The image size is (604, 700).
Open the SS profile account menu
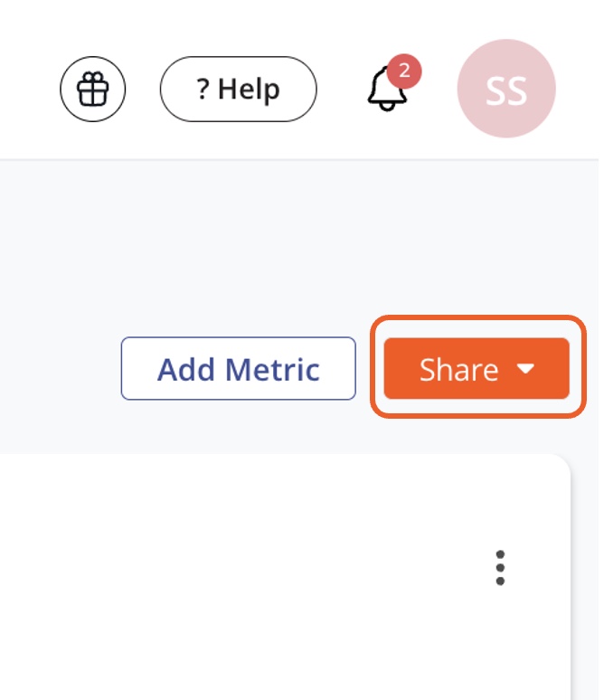click(505, 89)
